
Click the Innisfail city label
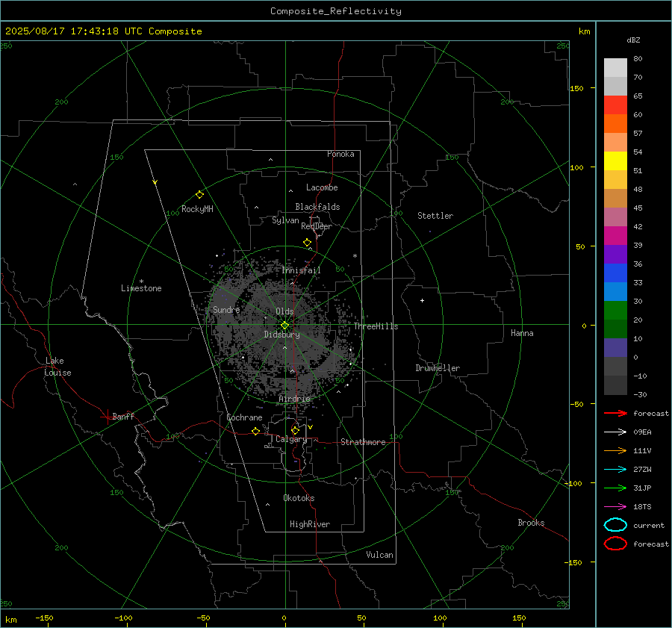click(x=301, y=270)
